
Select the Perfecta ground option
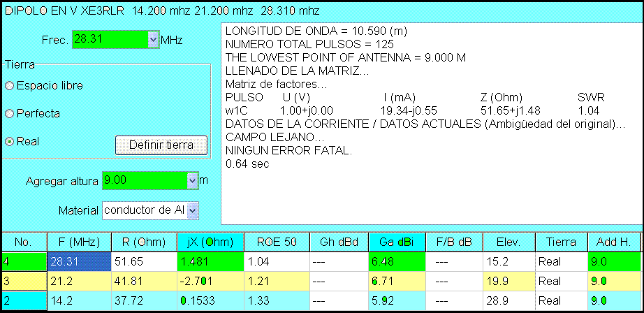click(x=10, y=113)
